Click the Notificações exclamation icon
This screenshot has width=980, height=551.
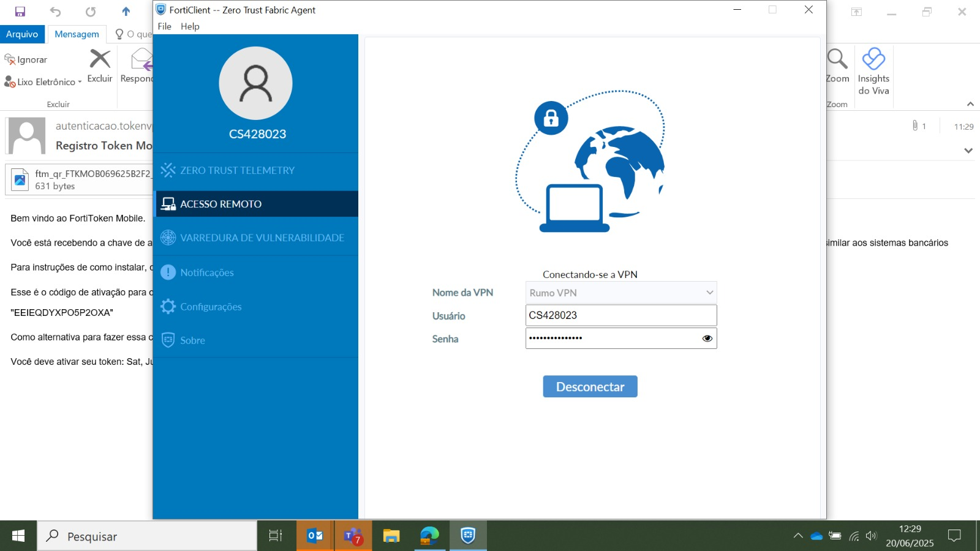pos(168,272)
